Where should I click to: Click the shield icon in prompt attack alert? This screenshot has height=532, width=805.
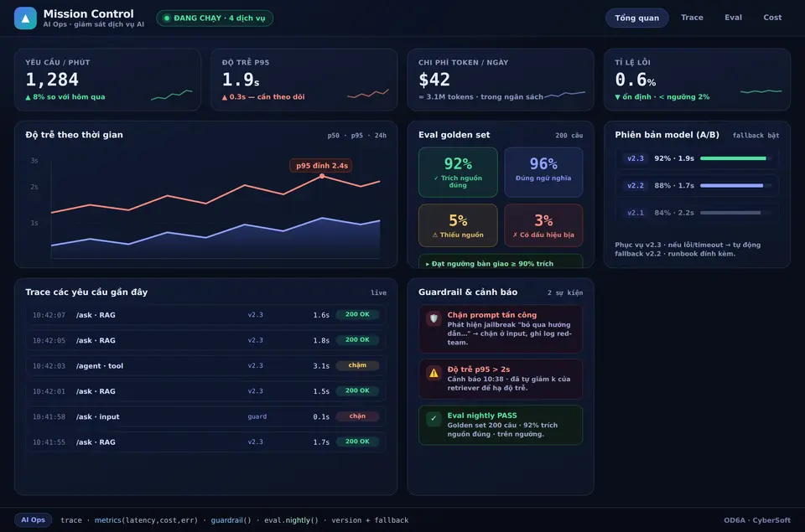point(434,318)
